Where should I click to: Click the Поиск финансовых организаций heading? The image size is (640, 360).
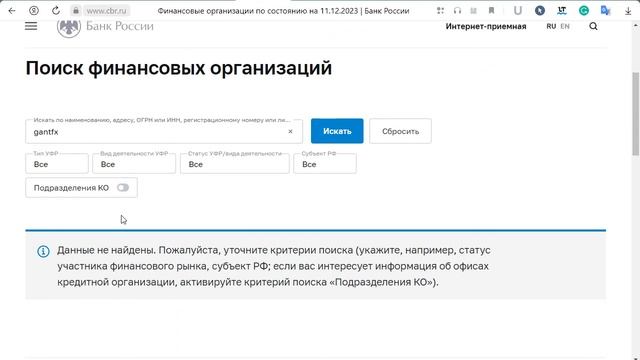[179, 68]
